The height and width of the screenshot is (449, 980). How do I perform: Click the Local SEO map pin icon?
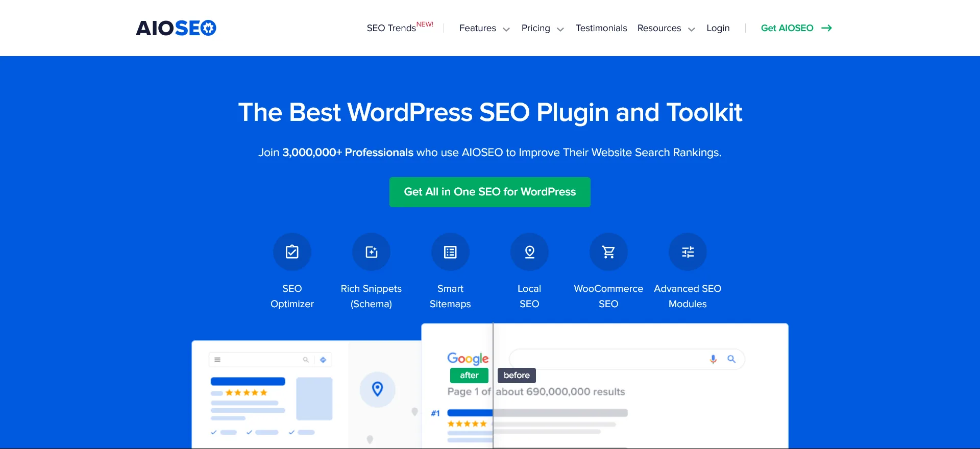[529, 252]
